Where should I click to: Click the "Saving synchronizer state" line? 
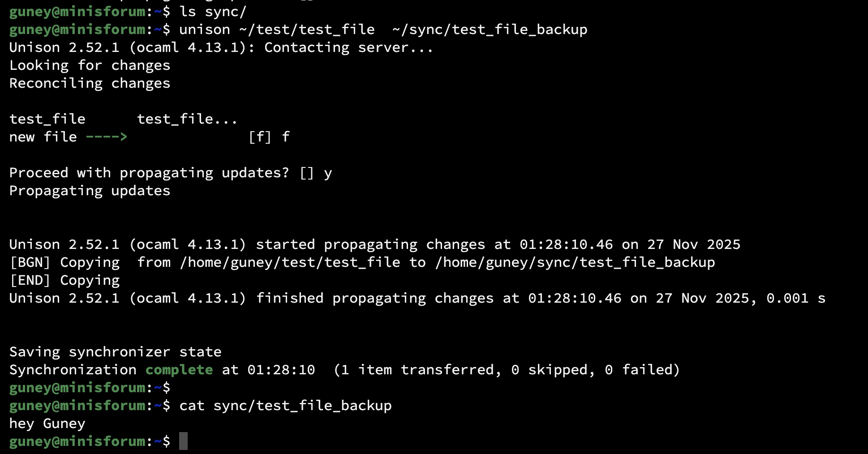tap(115, 352)
